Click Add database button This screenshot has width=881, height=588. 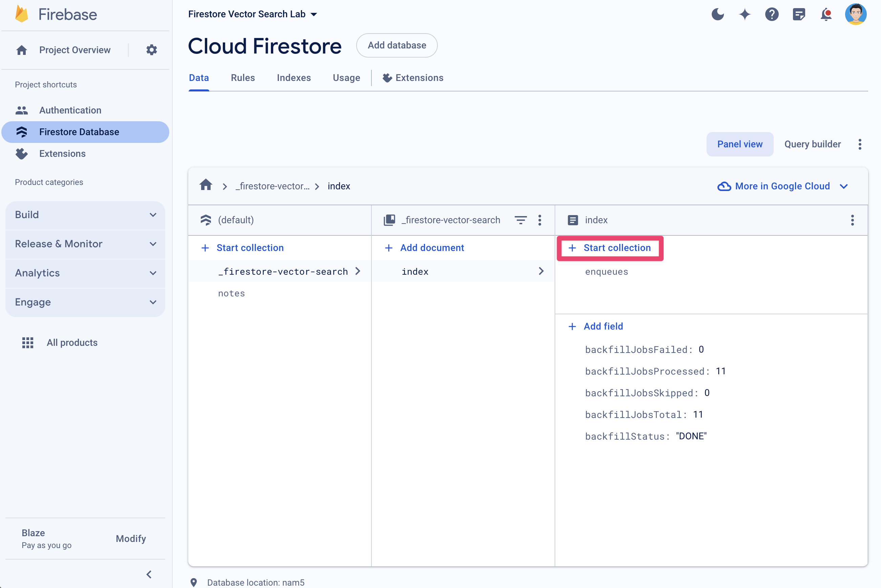pyautogui.click(x=397, y=45)
